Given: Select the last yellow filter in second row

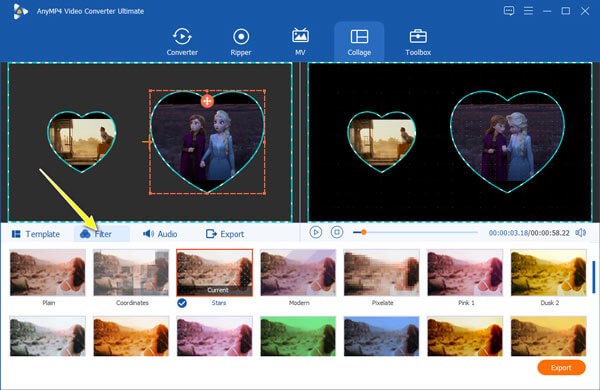Looking at the screenshot, I should (548, 336).
